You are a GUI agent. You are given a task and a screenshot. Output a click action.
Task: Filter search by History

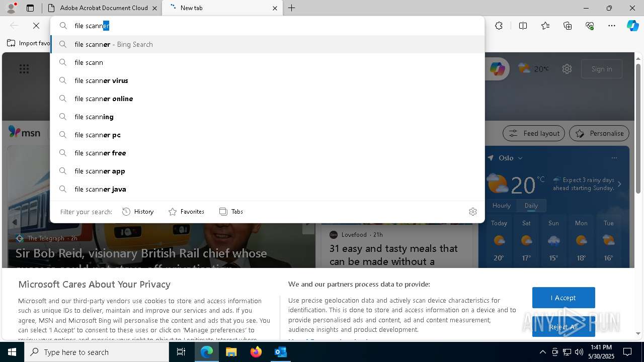point(138,212)
